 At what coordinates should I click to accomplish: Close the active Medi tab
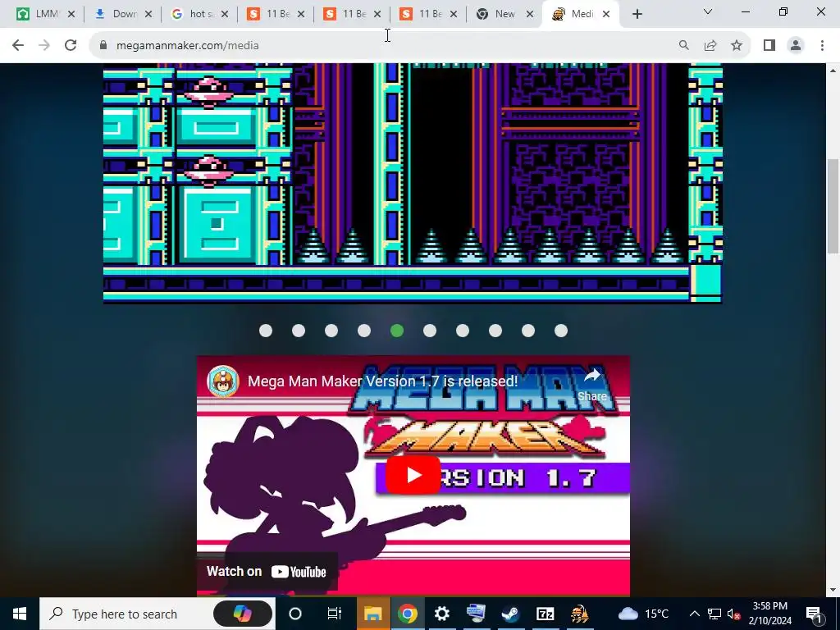(x=606, y=15)
